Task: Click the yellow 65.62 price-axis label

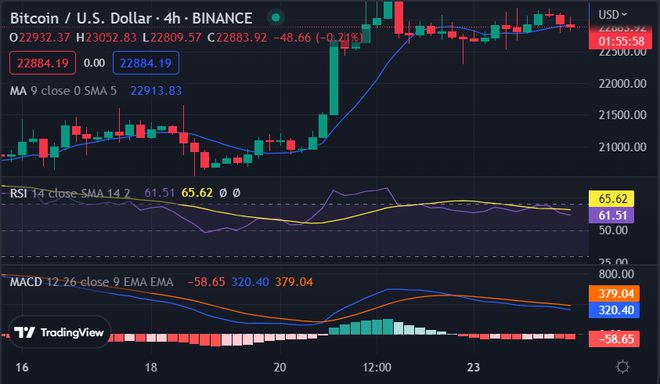Action: tap(611, 198)
